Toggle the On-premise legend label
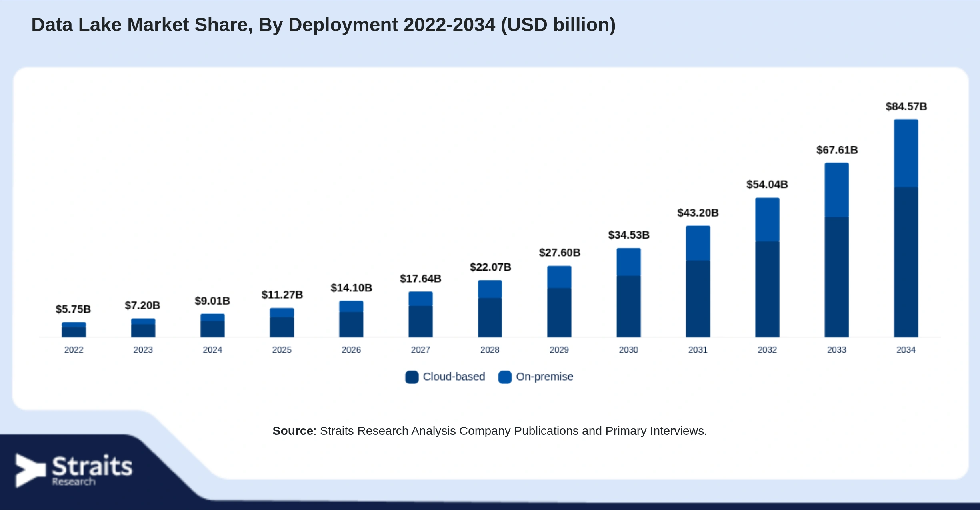The width and height of the screenshot is (980, 510). pyautogui.click(x=544, y=377)
